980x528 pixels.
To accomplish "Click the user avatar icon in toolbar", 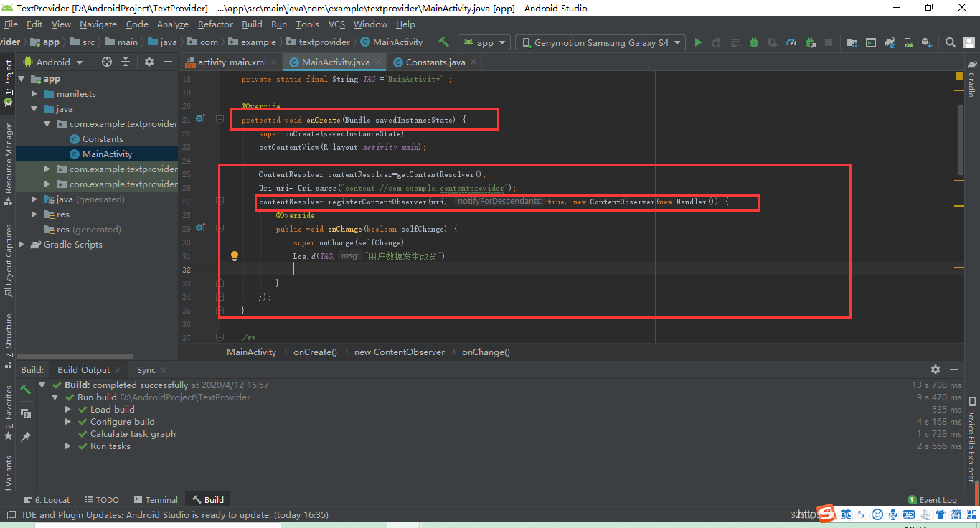I will click(x=969, y=42).
